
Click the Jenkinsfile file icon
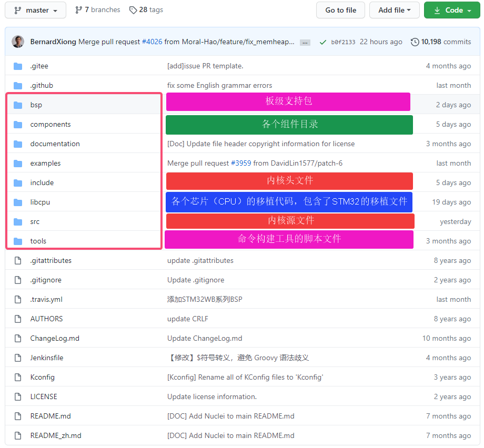[x=18, y=358]
